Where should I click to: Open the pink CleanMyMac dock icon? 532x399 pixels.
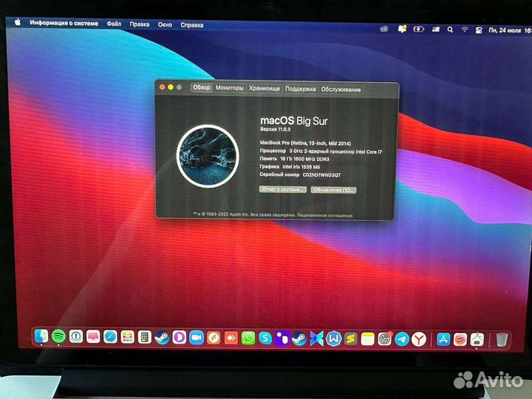(x=93, y=337)
